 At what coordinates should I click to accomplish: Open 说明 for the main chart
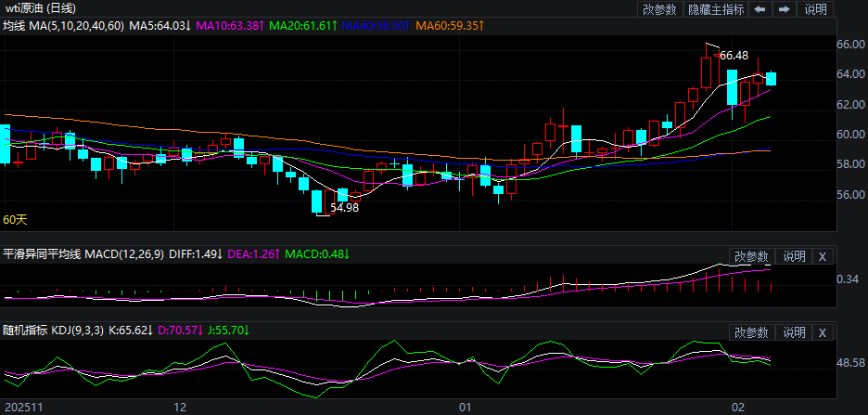point(815,9)
